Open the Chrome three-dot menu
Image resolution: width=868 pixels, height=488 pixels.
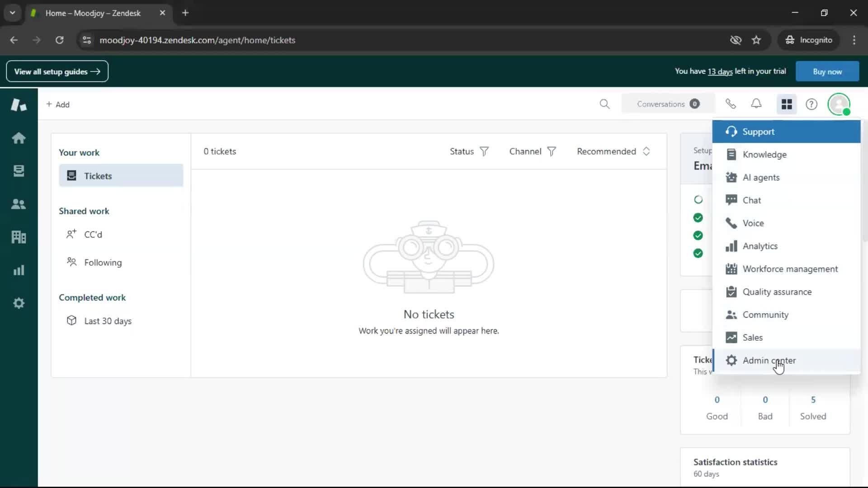pyautogui.click(x=854, y=40)
